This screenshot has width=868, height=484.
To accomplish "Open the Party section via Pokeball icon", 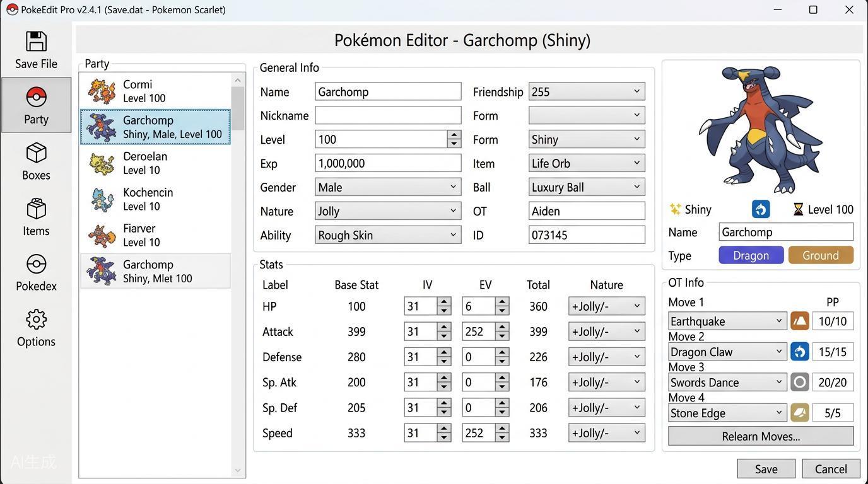I will 36,97.
